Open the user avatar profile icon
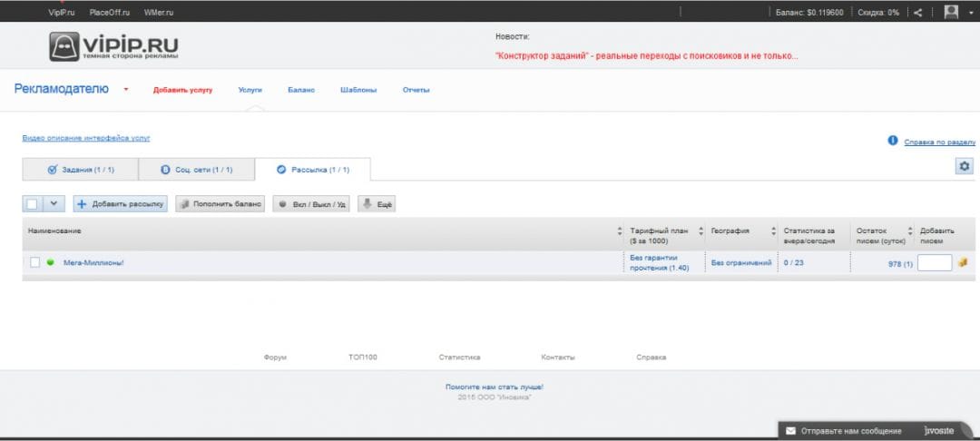980x441 pixels. 951,12
